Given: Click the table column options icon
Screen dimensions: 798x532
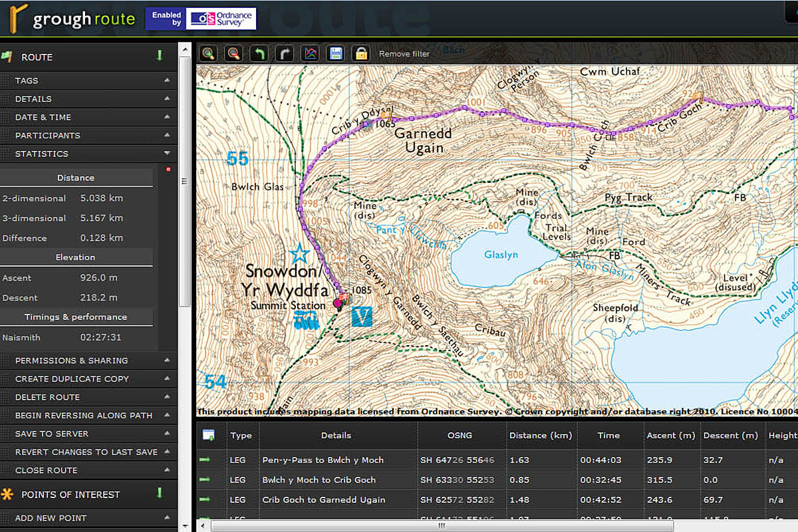Looking at the screenshot, I should click(209, 436).
